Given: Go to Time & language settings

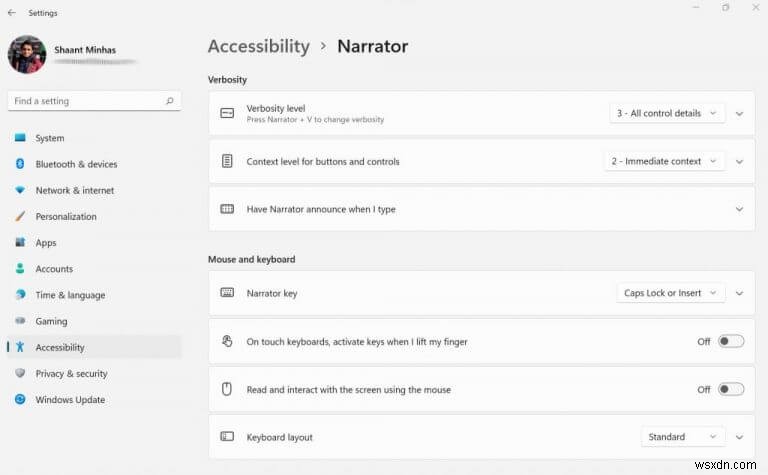Looking at the screenshot, I should 69,295.
